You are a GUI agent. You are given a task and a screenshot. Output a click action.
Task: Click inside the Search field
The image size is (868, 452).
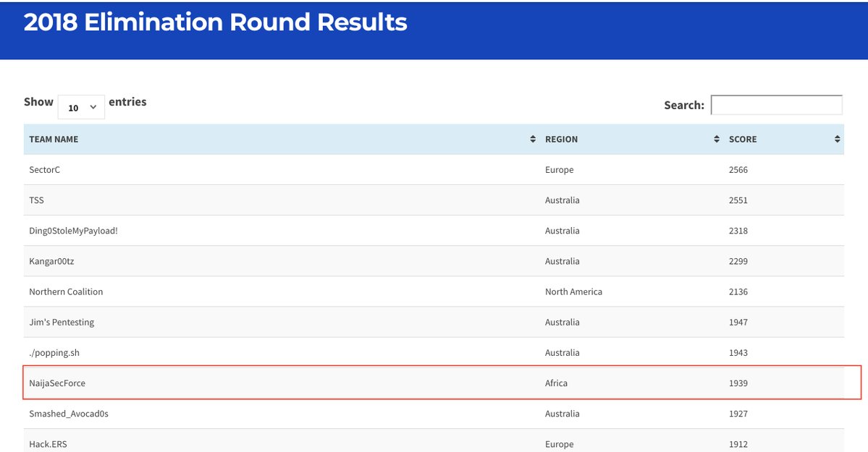pos(777,104)
